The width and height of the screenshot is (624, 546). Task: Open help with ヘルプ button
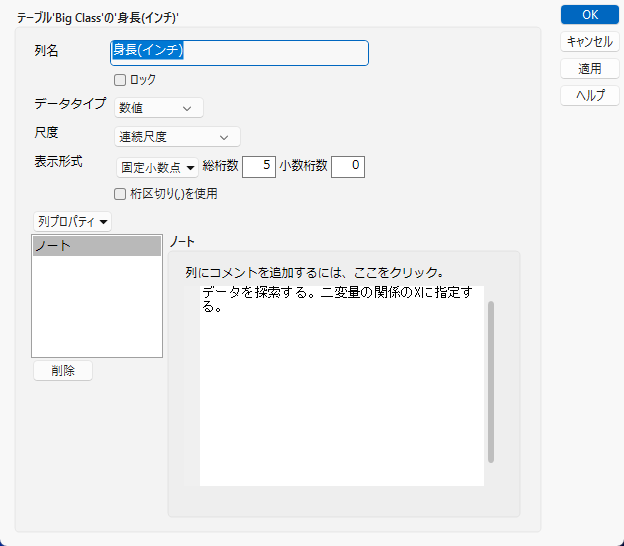pos(590,96)
